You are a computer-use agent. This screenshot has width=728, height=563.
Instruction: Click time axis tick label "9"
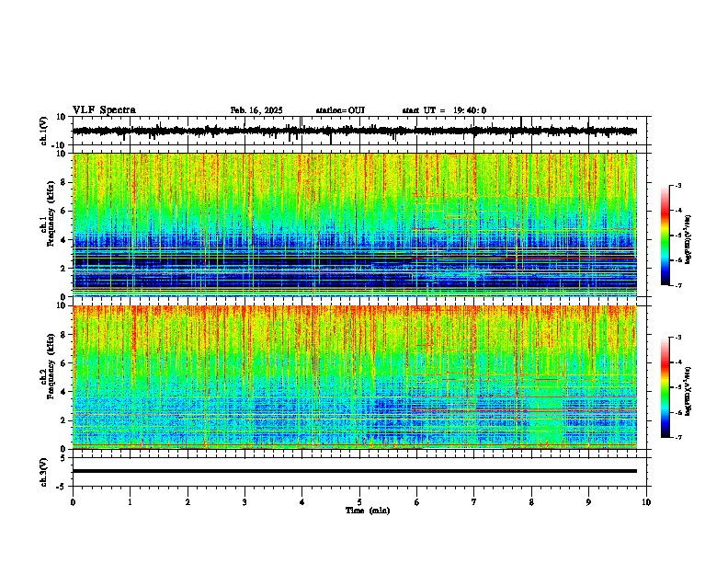click(588, 502)
